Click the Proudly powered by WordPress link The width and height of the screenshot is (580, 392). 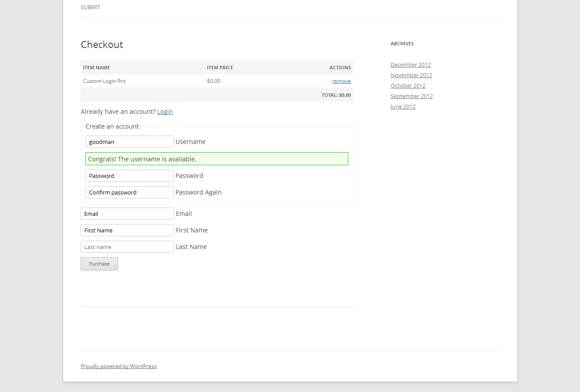(118, 366)
